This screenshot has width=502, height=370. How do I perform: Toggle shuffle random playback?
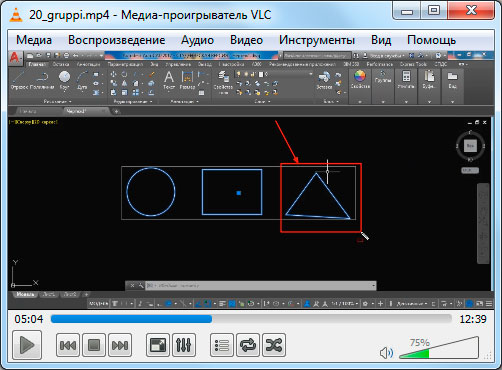coord(274,345)
